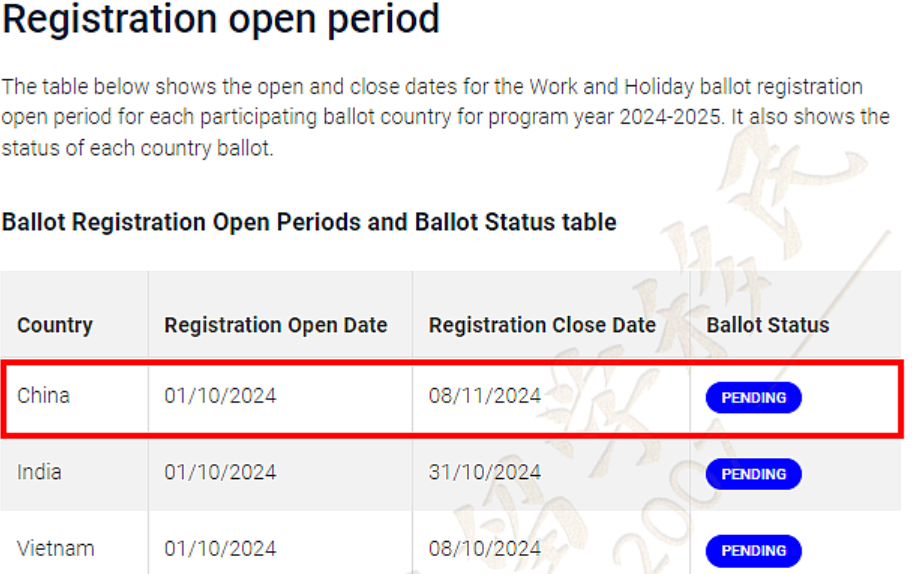Click Vietnam's close date 08/10/2024
Screen dimensions: 912x574
(x=484, y=548)
